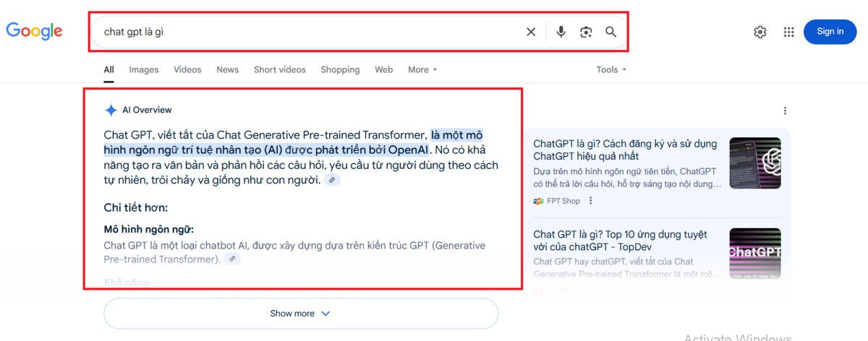Click the 'Mô hình ngôn ngữ:' subheading
The image size is (868, 341).
(x=148, y=230)
